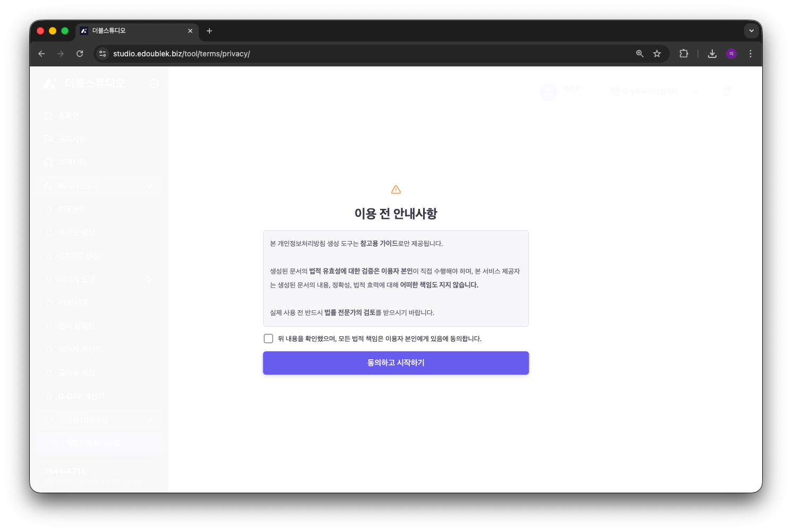Screen dimensions: 792x532
Task: Open the 주식회사 이더블케이 company dropdown
Action: coord(655,91)
